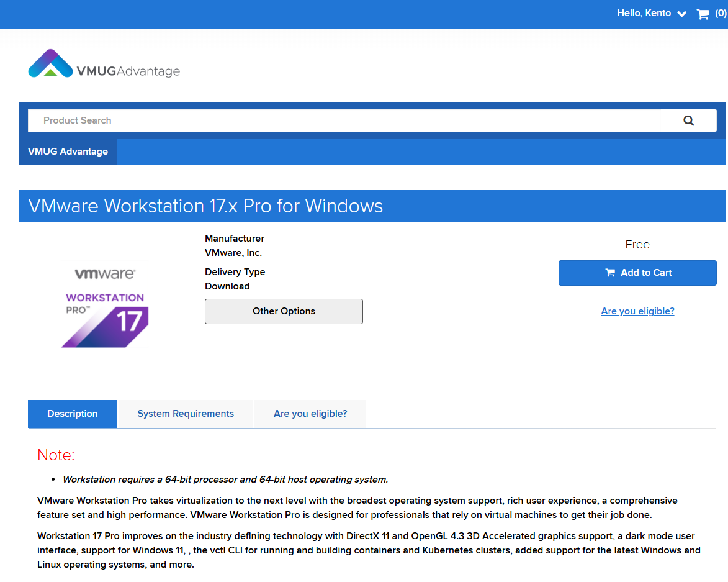
Task: Open the shopping cart icon in header
Action: [703, 14]
